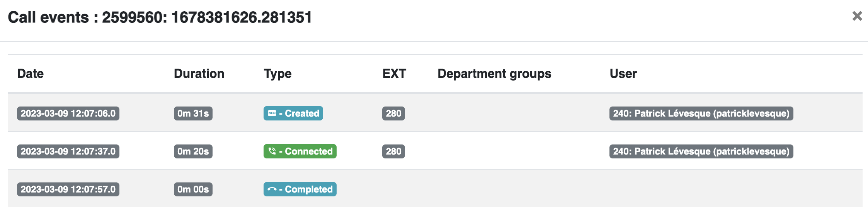This screenshot has height=220, width=868.
Task: Click the Department groups column header
Action: point(494,74)
